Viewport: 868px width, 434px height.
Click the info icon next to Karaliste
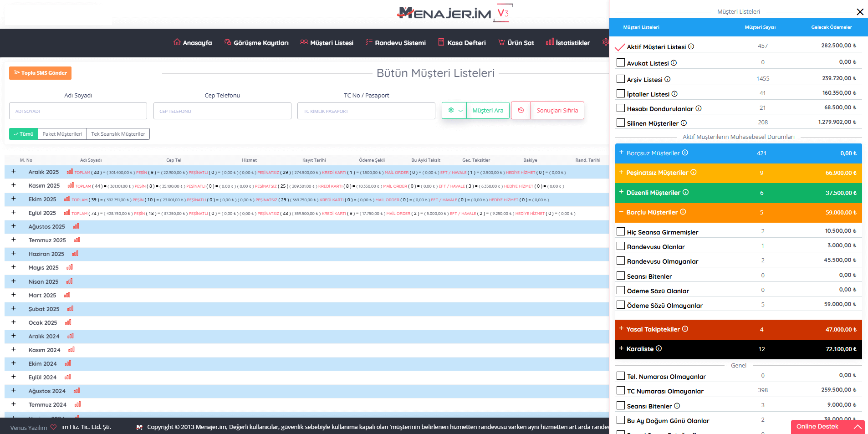(659, 349)
